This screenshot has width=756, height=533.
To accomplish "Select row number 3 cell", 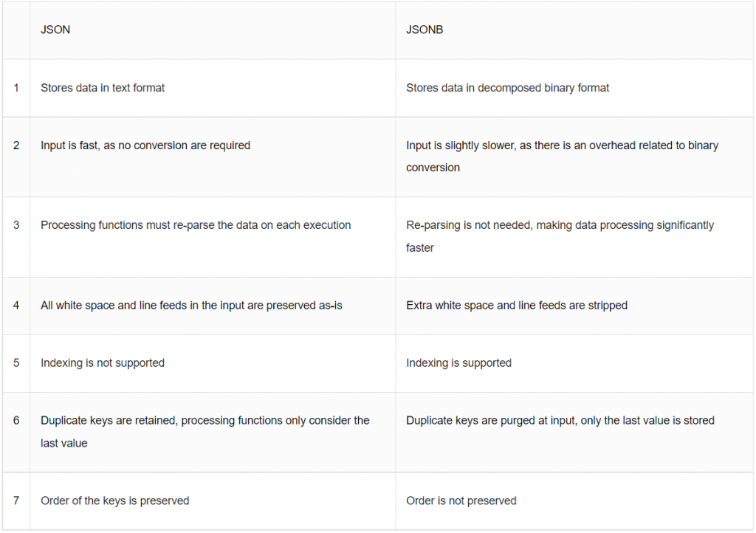I will point(16,225).
